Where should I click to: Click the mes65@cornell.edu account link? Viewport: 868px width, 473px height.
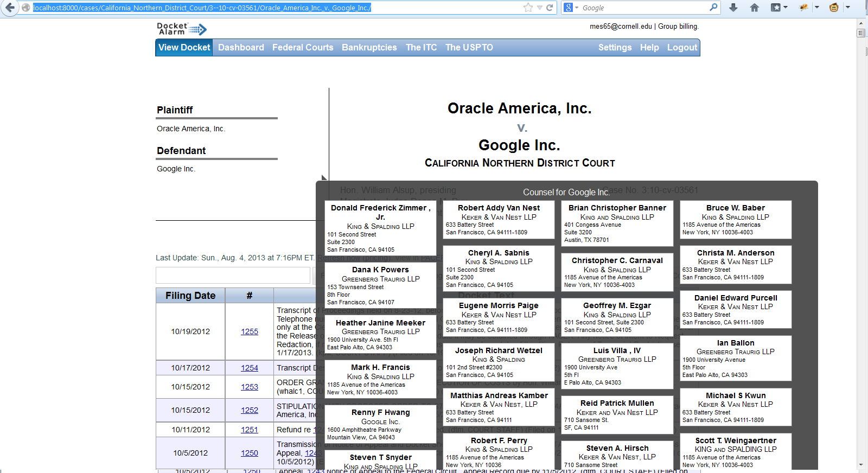click(621, 26)
